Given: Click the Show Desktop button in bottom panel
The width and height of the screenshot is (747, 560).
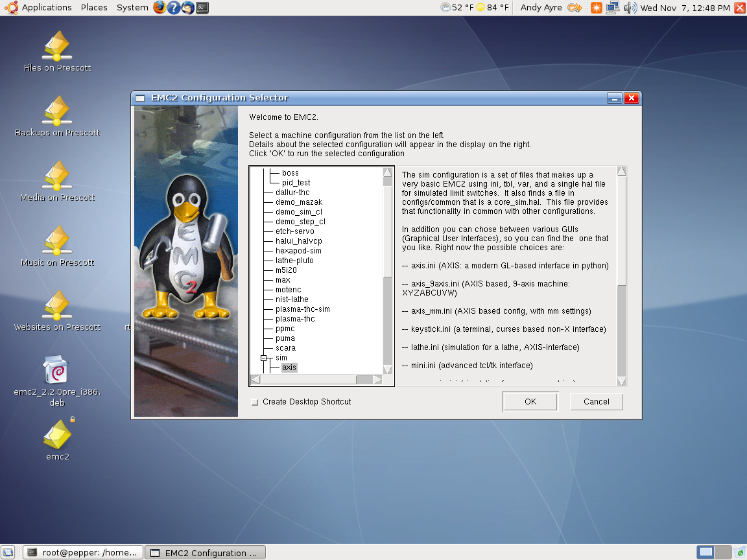Looking at the screenshot, I should tap(8, 552).
